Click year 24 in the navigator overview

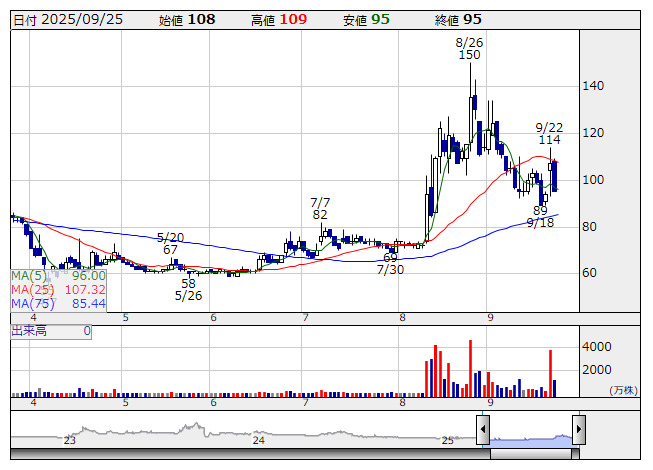[x=258, y=440]
